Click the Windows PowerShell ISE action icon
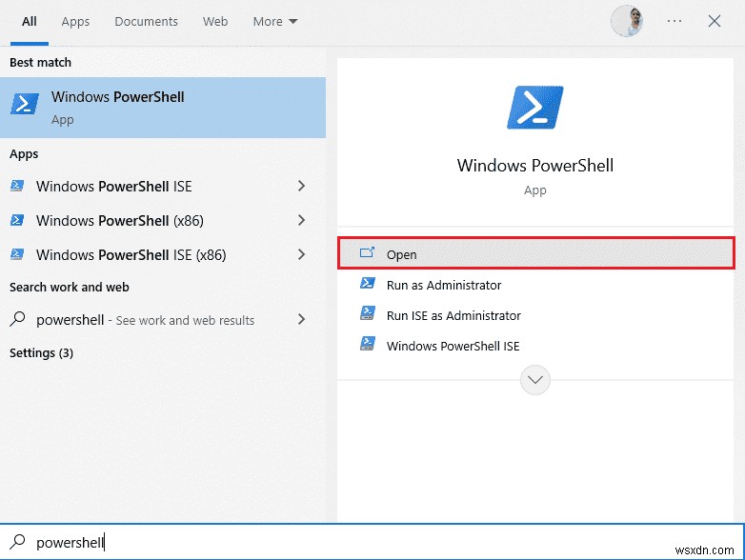 [x=368, y=344]
